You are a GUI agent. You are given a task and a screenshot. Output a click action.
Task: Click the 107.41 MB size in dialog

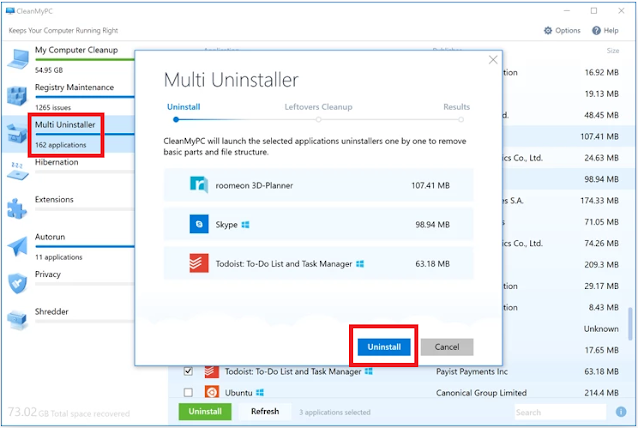pyautogui.click(x=430, y=186)
